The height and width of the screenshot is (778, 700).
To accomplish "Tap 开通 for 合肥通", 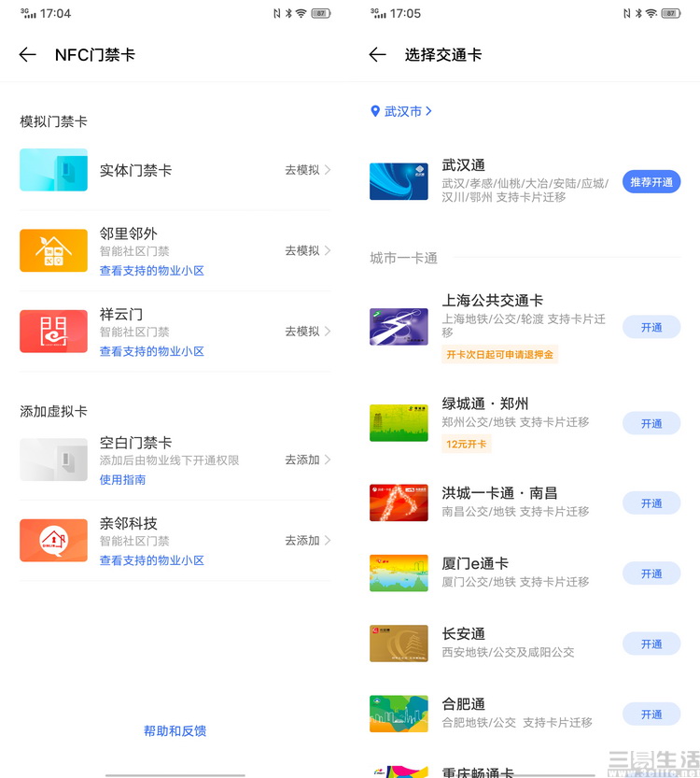I will pos(651,715).
